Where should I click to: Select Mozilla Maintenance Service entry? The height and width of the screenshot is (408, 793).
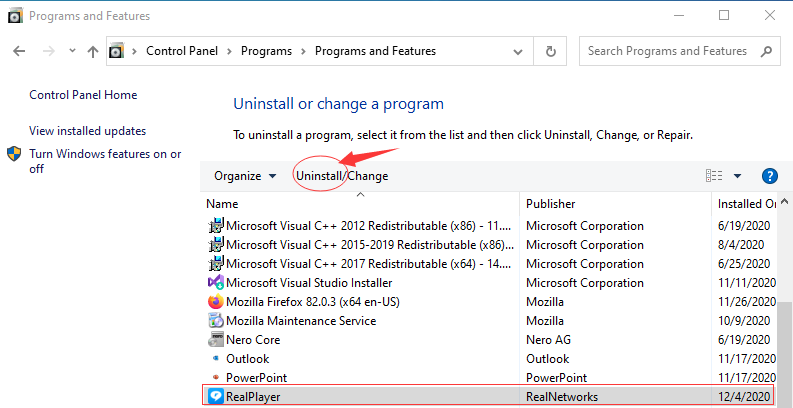click(x=301, y=321)
